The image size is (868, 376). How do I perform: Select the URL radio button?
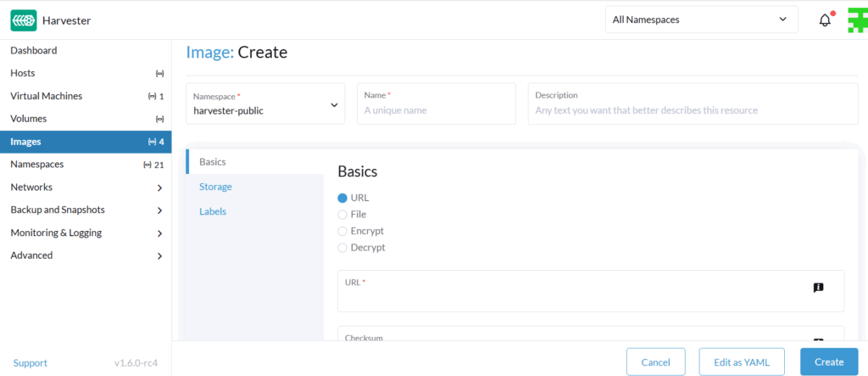(x=342, y=198)
